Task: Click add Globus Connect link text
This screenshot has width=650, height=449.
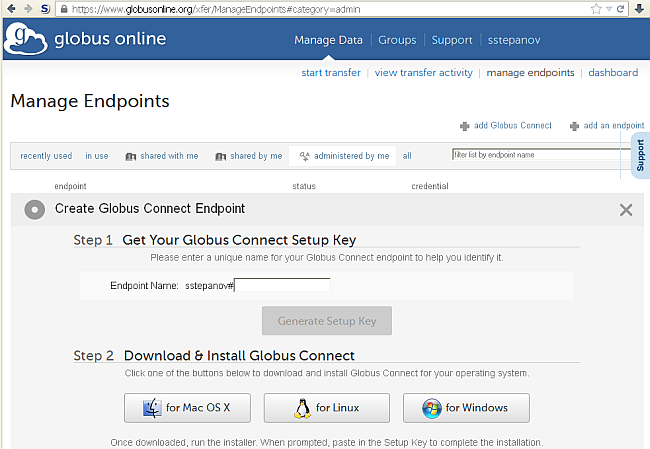Action: click(513, 126)
